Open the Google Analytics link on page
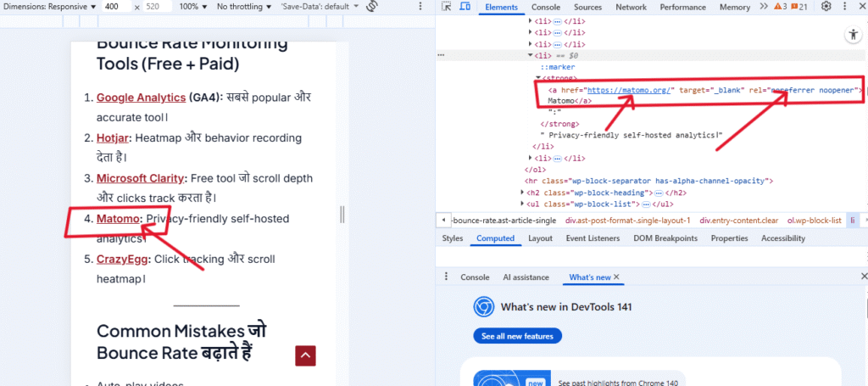 tap(142, 98)
